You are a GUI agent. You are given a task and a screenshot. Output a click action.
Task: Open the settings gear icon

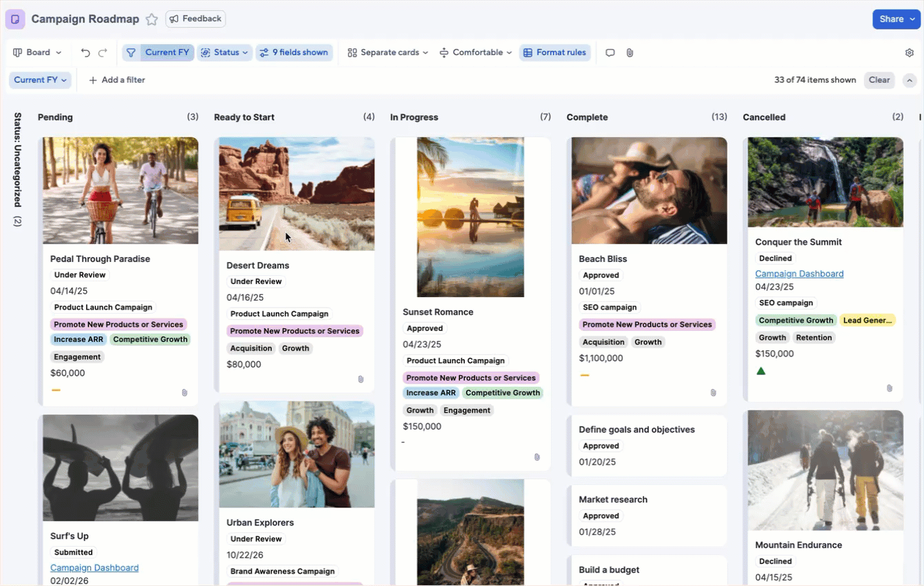[x=910, y=52]
